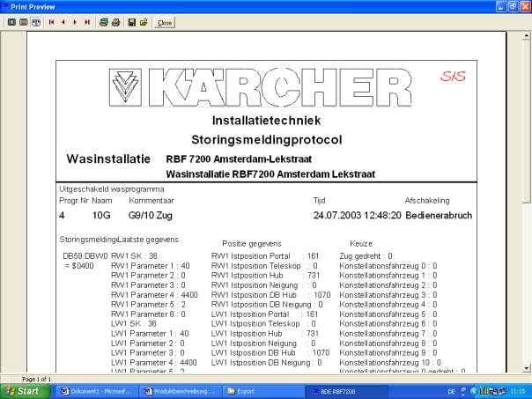
Task: Click the 'G9/10 Zug' comment value
Action: click(x=151, y=216)
